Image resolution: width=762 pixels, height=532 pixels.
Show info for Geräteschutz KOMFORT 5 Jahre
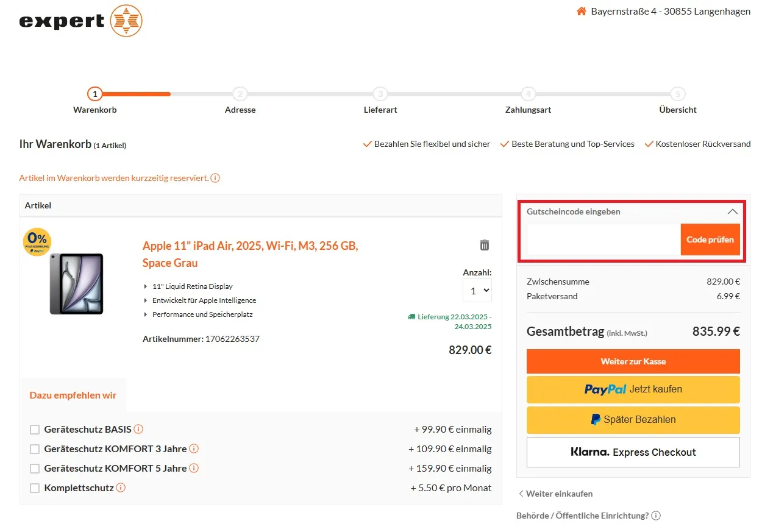tap(194, 468)
